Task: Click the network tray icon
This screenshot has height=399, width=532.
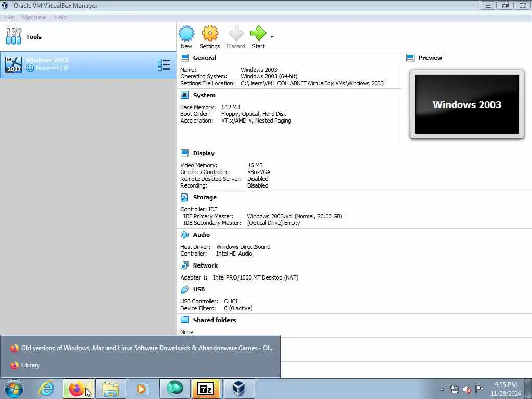Action: (x=454, y=389)
